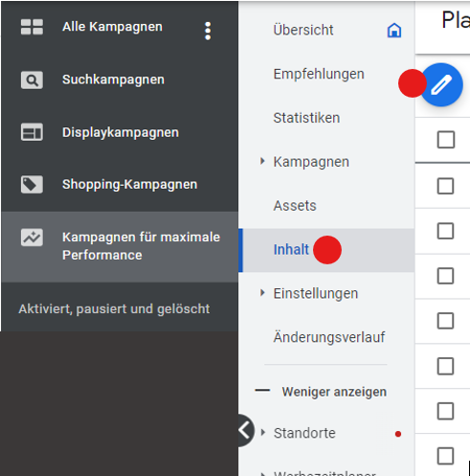
Task: Tick the second checkbox in the list
Action: (446, 186)
